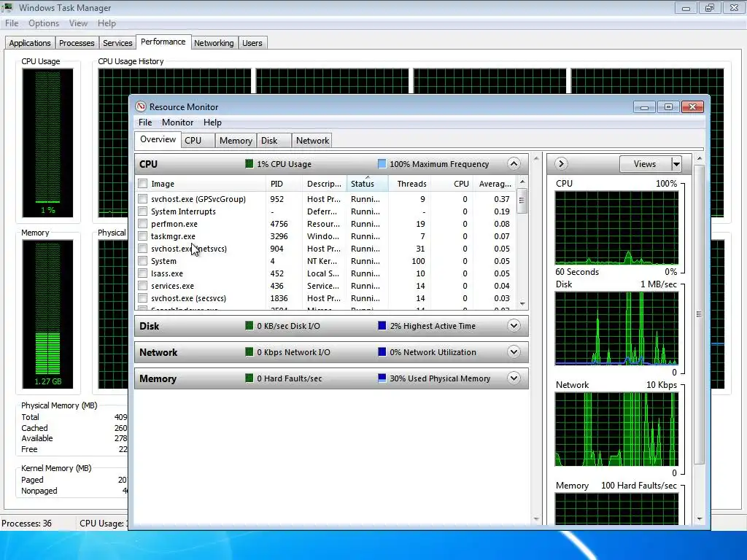747x560 pixels.
Task: Check the services.exe checkbox
Action: point(142,285)
